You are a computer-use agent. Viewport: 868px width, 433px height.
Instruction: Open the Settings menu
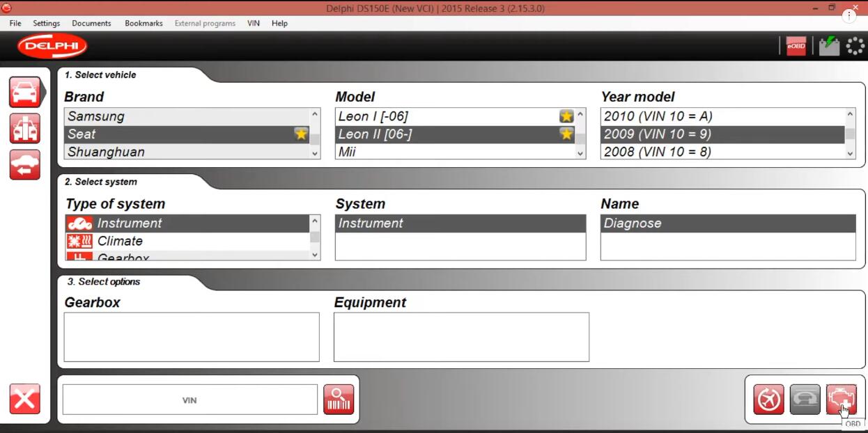click(x=47, y=23)
